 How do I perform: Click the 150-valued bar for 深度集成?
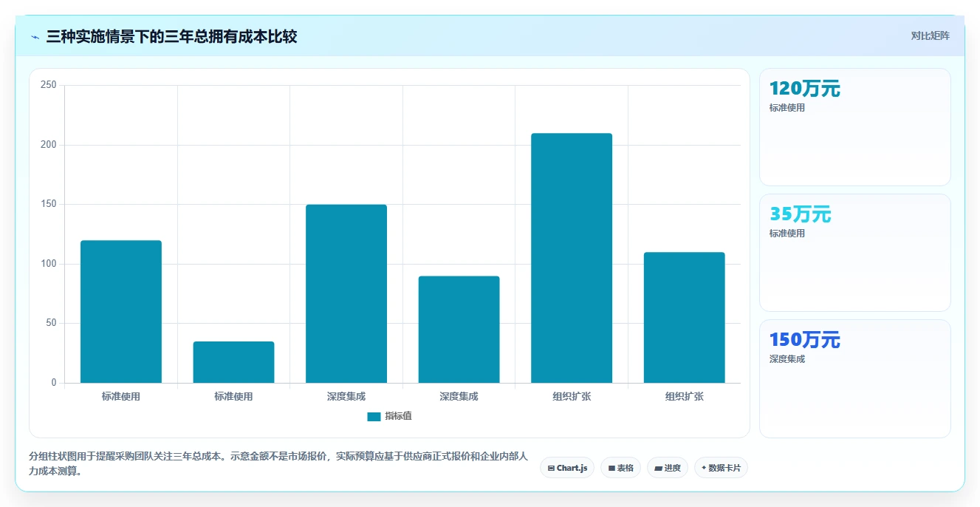(346, 293)
